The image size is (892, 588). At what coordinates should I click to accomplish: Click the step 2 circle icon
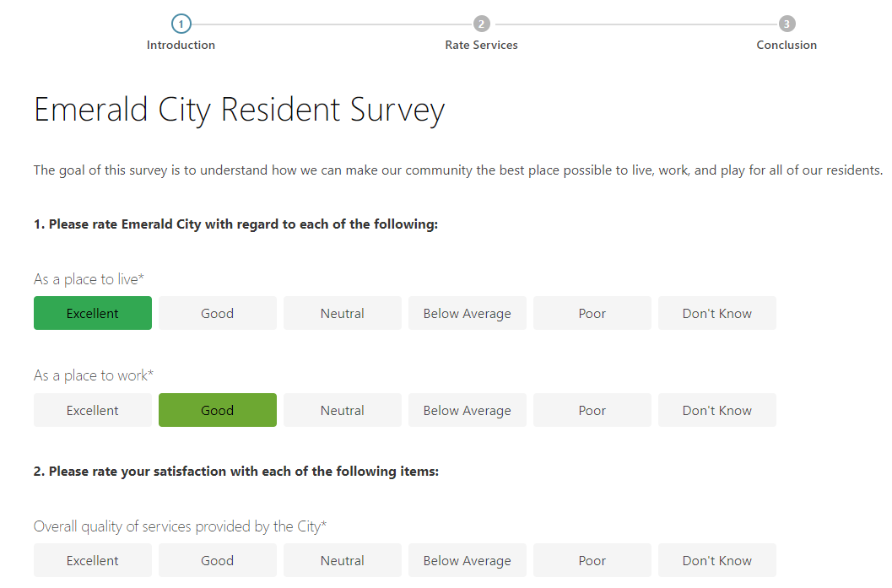coord(481,24)
